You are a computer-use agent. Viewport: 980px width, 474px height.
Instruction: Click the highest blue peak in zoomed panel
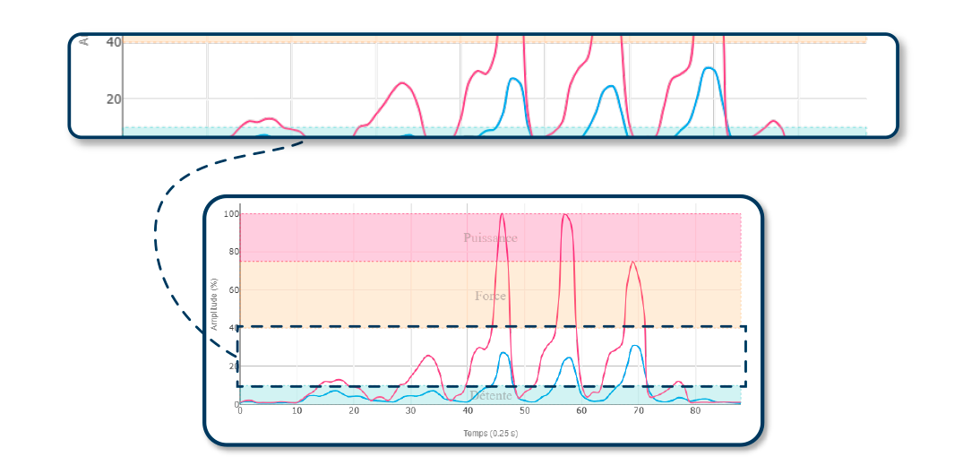pyautogui.click(x=709, y=68)
